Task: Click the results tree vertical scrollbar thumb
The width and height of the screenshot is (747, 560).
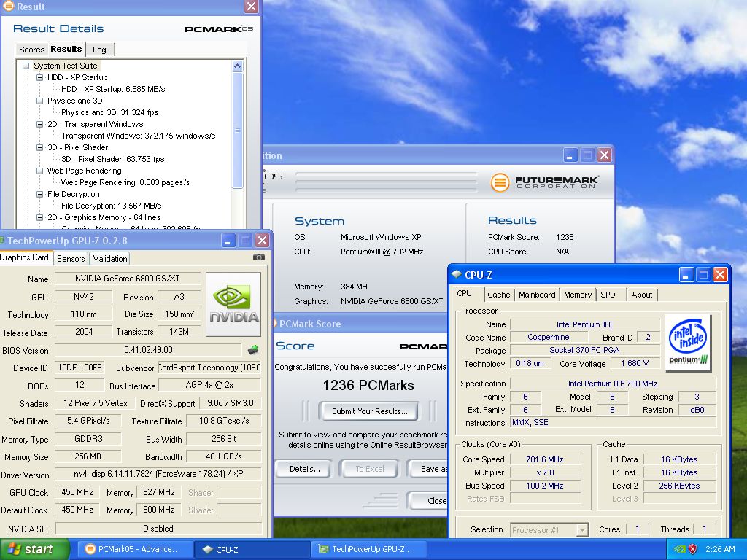Action: pos(238,130)
